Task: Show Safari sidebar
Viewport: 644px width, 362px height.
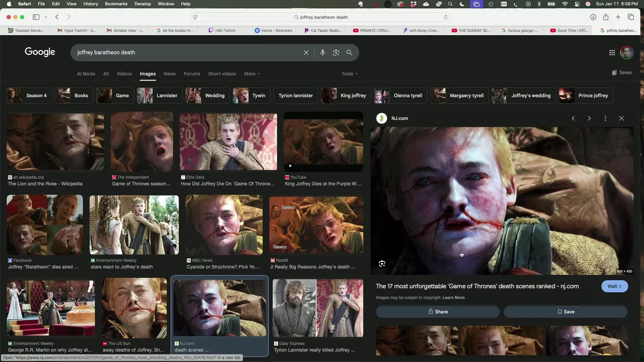Action: point(36,17)
